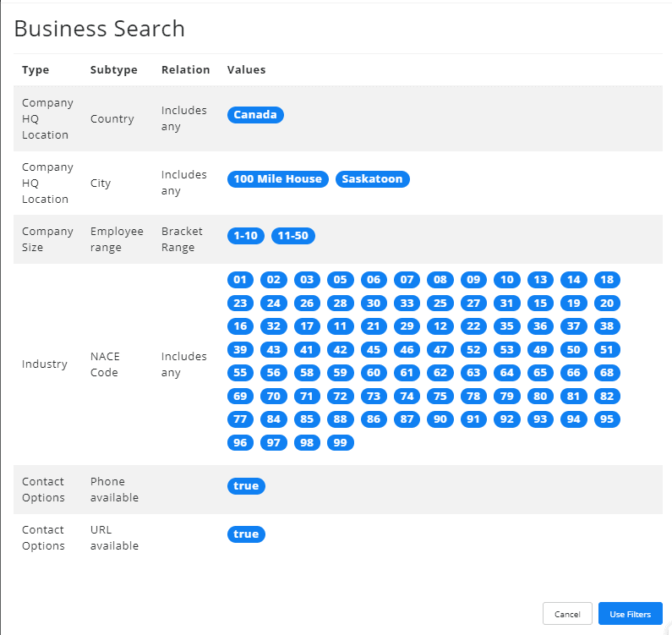The height and width of the screenshot is (635, 672).
Task: Click NACE code tag 99
Action: click(341, 442)
